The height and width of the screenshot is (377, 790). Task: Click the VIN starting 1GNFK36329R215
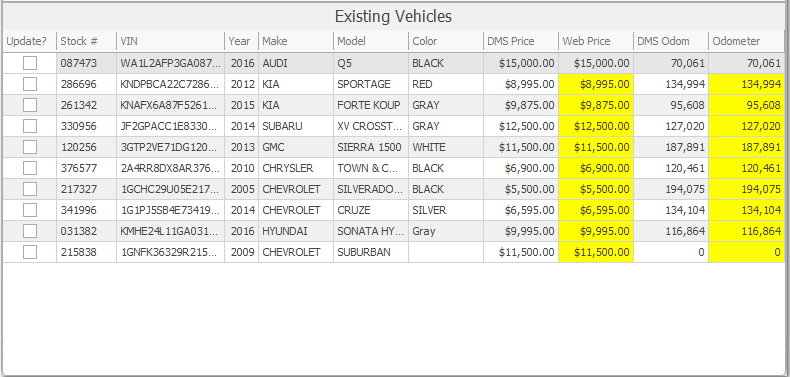coord(170,252)
